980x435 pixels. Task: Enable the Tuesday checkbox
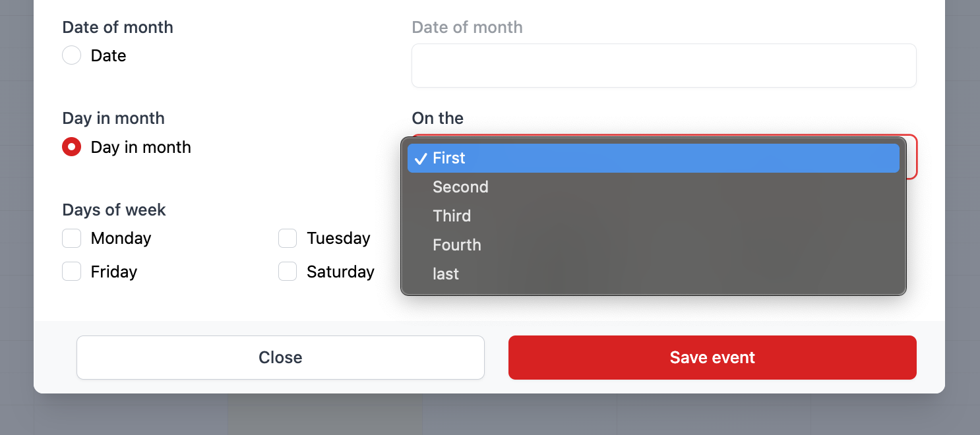pos(288,238)
